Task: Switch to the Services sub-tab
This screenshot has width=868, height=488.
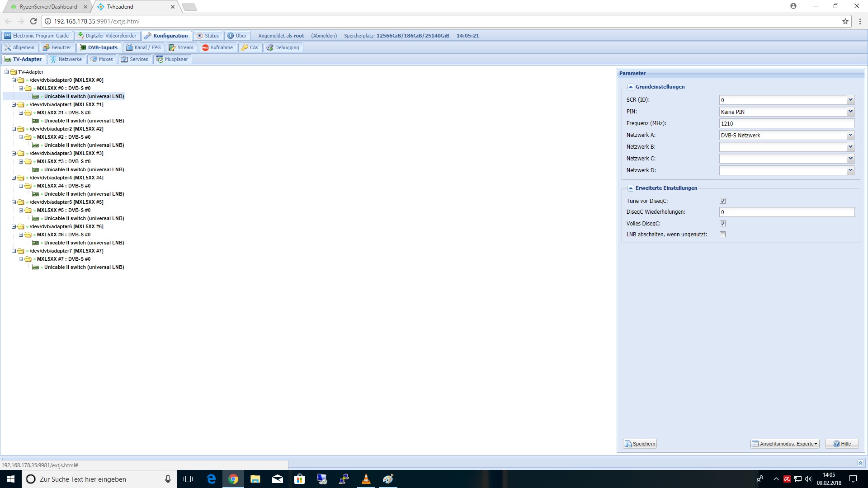Action: point(135,59)
